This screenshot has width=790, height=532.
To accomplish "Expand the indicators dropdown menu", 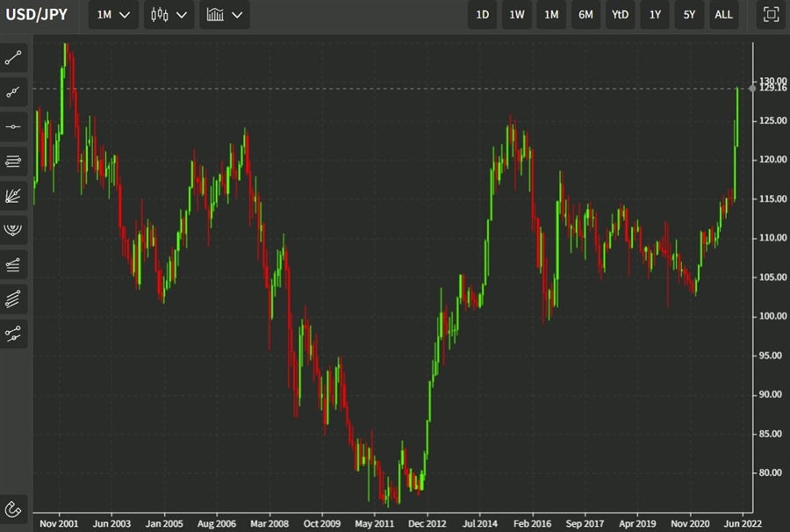I will [224, 15].
